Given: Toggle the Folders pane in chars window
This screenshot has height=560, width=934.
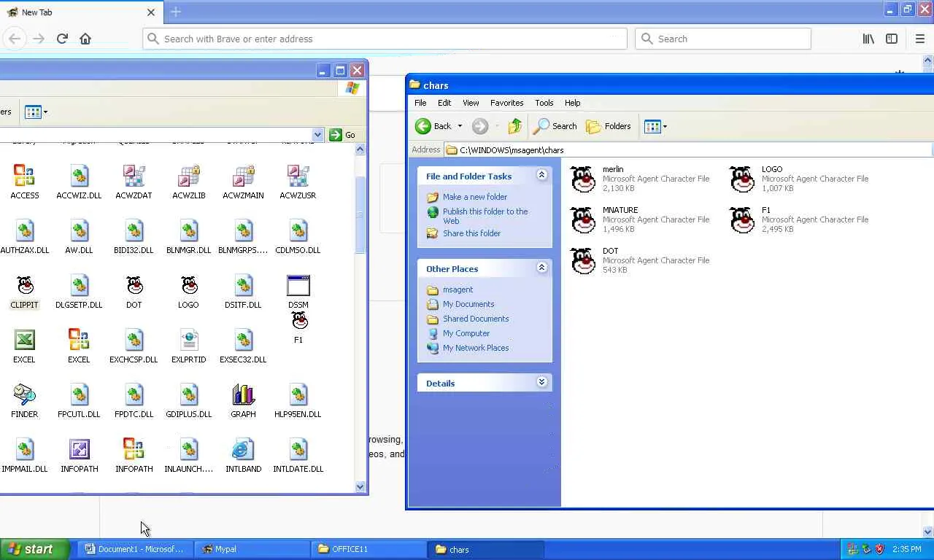Looking at the screenshot, I should point(609,126).
